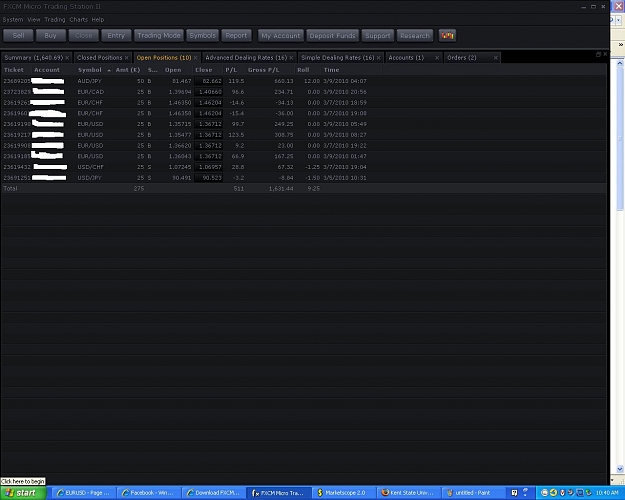Select the USD/JPY symbol cell
This screenshot has height=500, width=625.
pos(89,178)
